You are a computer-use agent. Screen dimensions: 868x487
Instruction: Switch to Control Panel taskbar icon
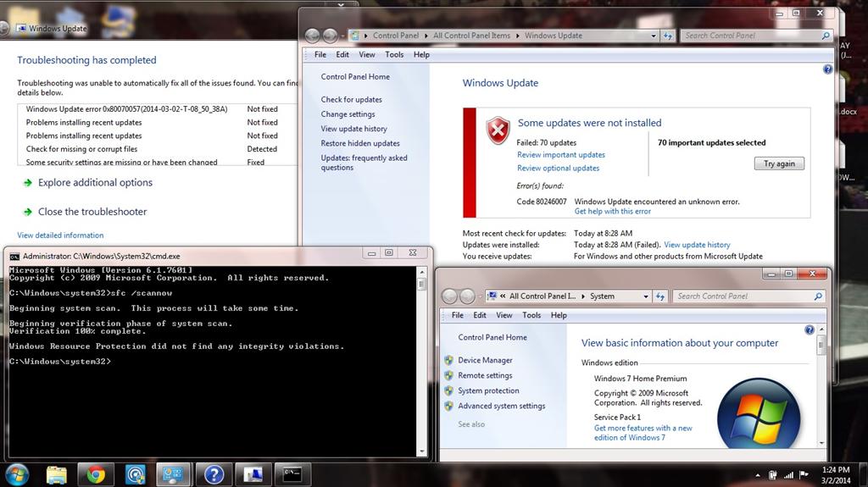click(173, 474)
